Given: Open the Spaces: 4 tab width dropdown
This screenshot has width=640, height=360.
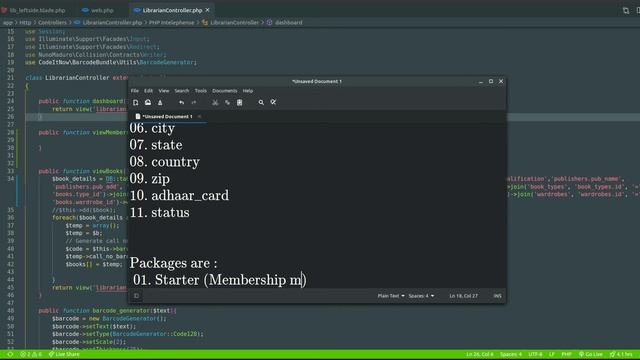Looking at the screenshot, I should [x=421, y=296].
